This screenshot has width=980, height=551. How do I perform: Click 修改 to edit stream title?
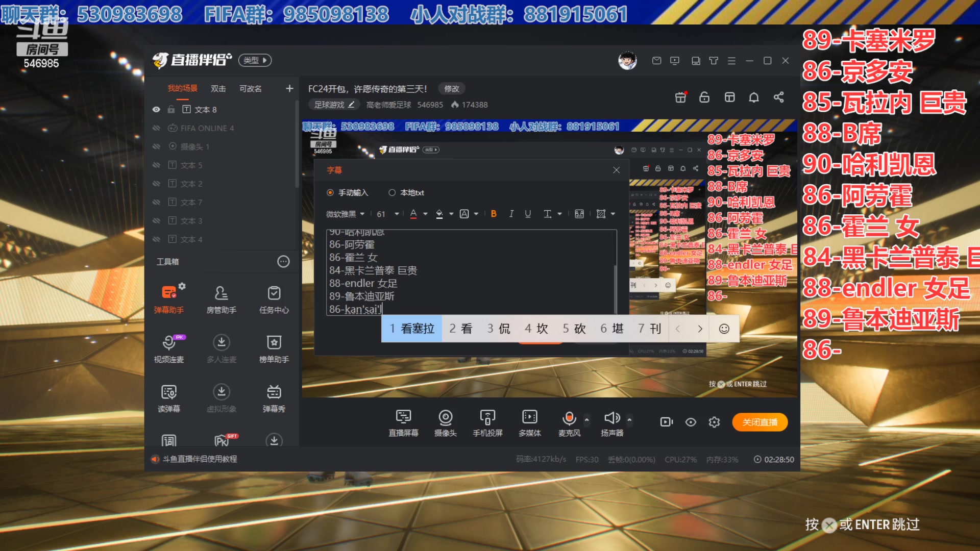452,89
